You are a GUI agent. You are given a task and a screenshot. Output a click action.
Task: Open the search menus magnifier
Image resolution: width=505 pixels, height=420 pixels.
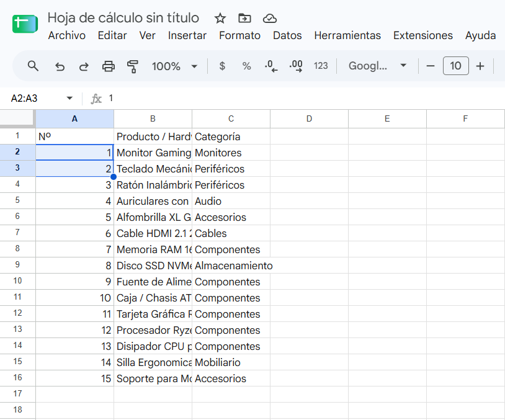(x=33, y=66)
